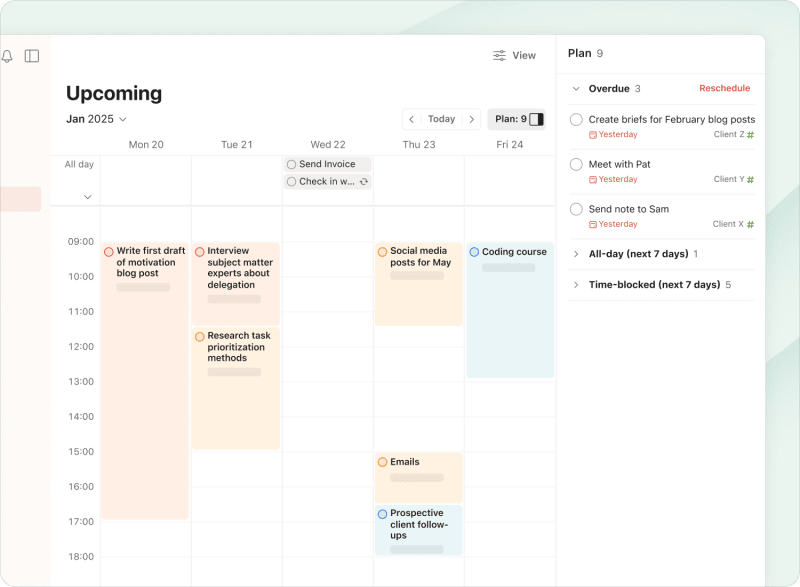Collapse the Overdue section
800x587 pixels.
tap(576, 88)
